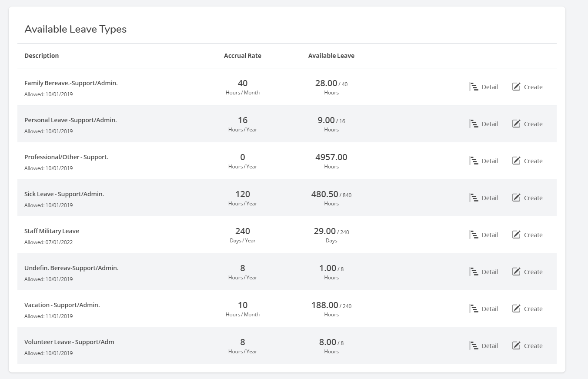Click Create icon for Undefin. Bereav row
The height and width of the screenshot is (379, 588).
click(516, 272)
